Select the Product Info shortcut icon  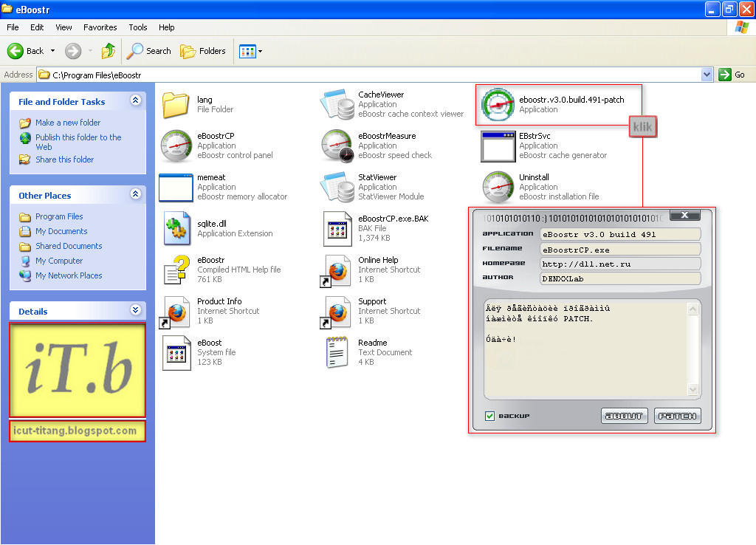(x=174, y=312)
